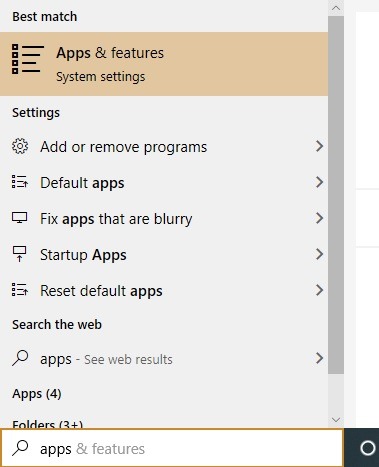Expand the Fix apps that are blurry chevron
Screen dimensions: 379x467
pos(319,218)
